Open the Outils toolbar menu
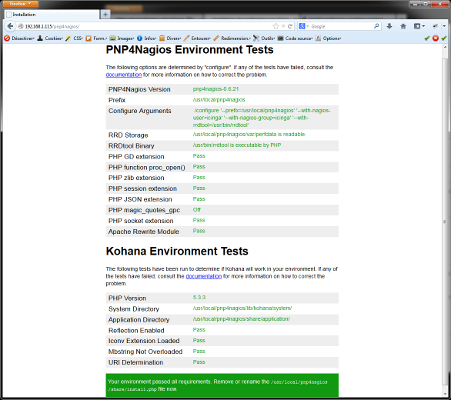Viewport: 451px width, 400px height. 264,38
